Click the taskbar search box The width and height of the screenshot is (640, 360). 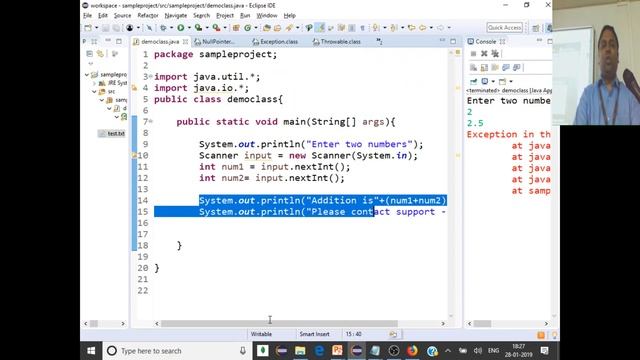[177, 351]
